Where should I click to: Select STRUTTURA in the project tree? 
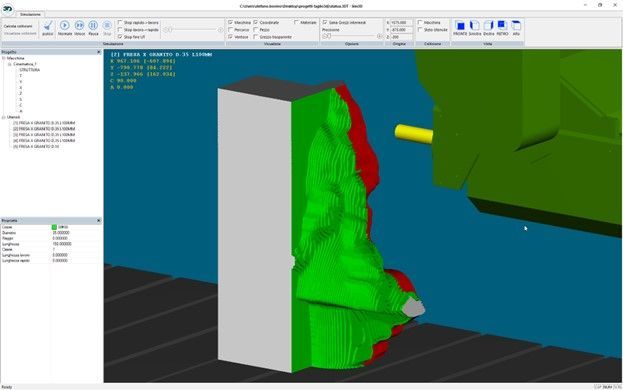click(x=29, y=70)
